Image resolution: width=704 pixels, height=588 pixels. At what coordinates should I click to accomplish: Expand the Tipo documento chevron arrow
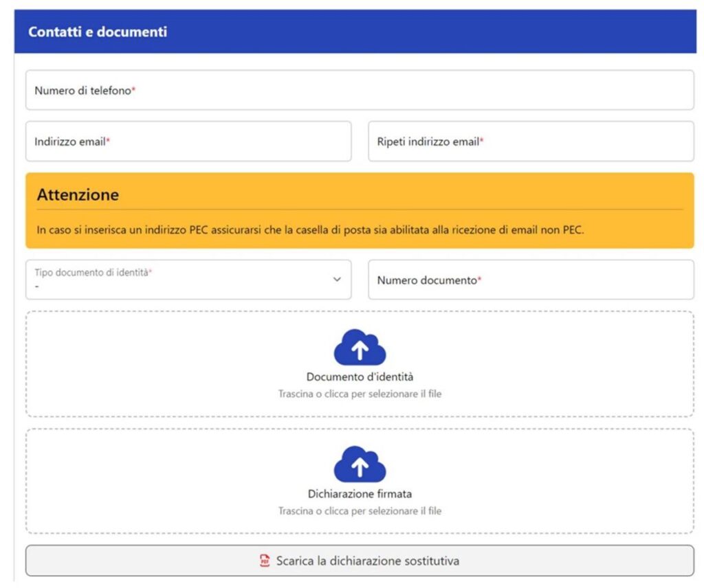click(x=337, y=280)
